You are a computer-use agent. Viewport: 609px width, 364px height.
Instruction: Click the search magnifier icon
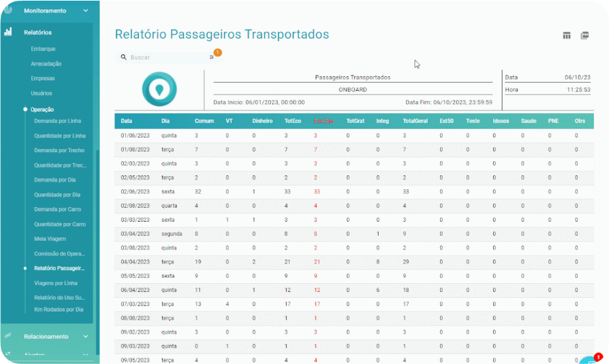tap(124, 57)
